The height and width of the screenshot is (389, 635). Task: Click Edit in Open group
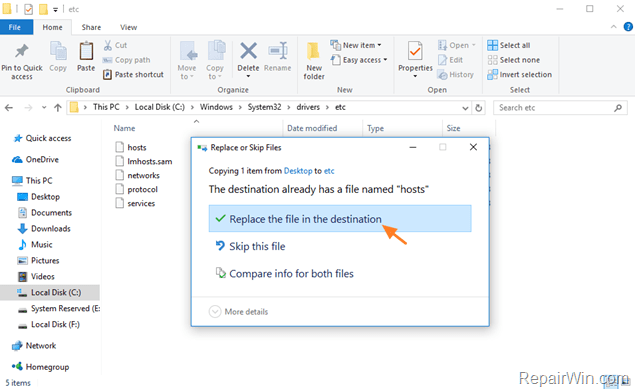[450, 60]
